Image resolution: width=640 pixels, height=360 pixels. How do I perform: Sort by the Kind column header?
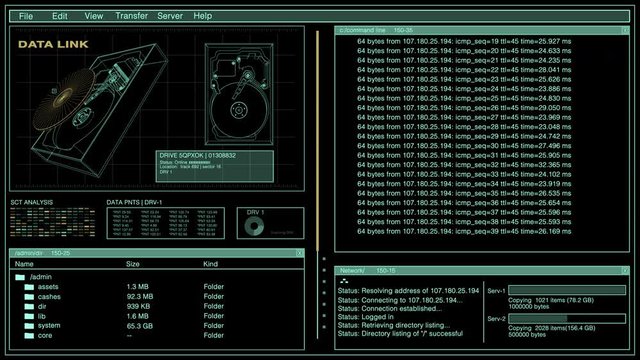coord(211,264)
